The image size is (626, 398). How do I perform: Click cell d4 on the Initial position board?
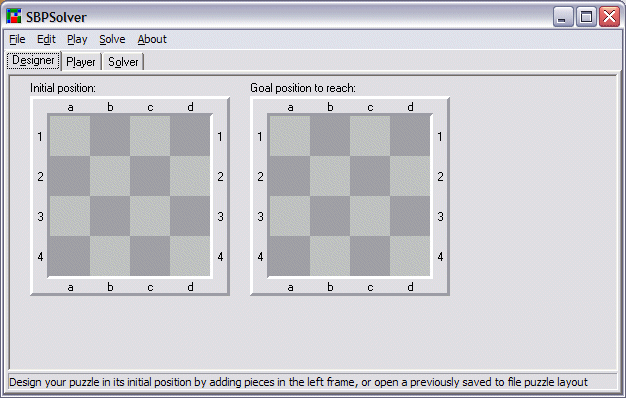pos(190,255)
